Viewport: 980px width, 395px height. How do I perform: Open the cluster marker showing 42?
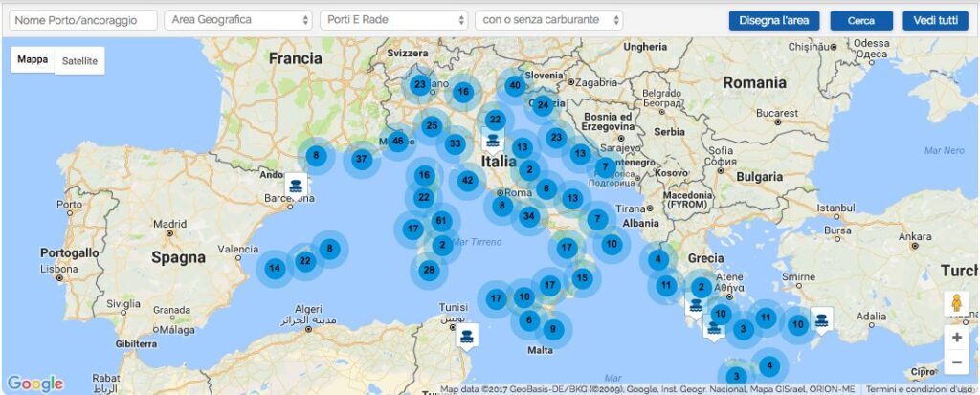[467, 182]
